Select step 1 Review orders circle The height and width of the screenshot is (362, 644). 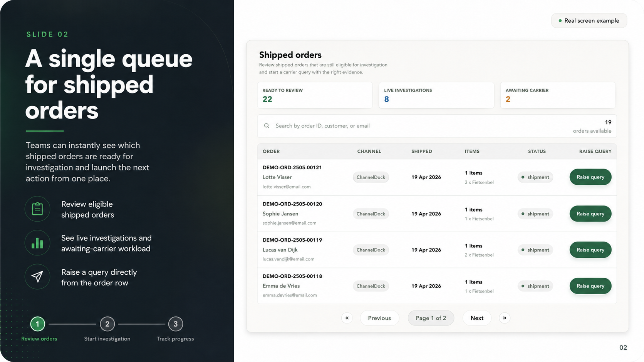[37, 324]
